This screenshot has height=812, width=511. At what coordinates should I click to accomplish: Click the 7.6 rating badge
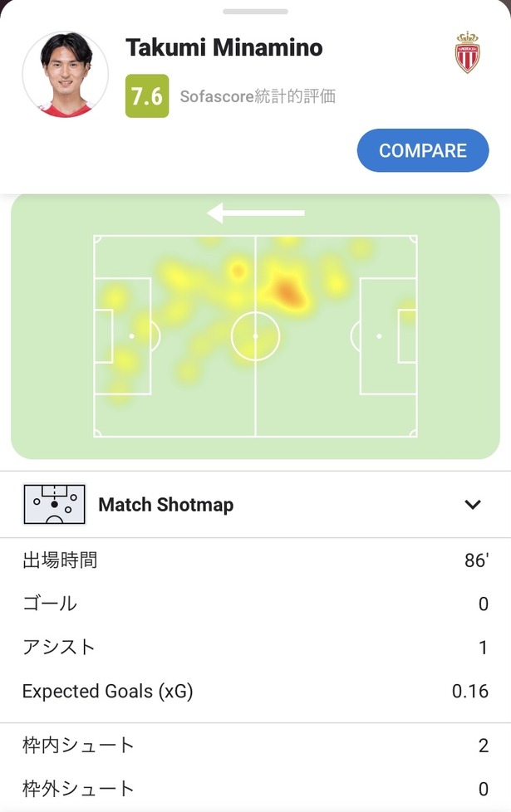point(147,95)
